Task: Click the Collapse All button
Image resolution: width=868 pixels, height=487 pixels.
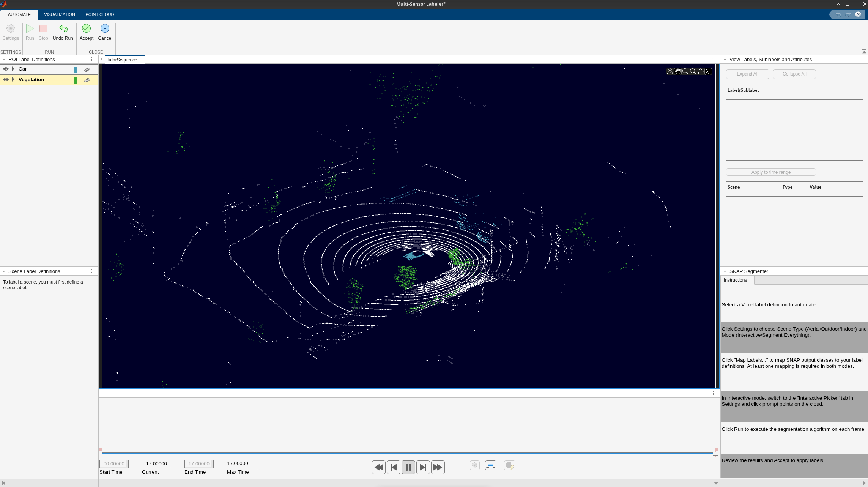Action: coord(794,74)
